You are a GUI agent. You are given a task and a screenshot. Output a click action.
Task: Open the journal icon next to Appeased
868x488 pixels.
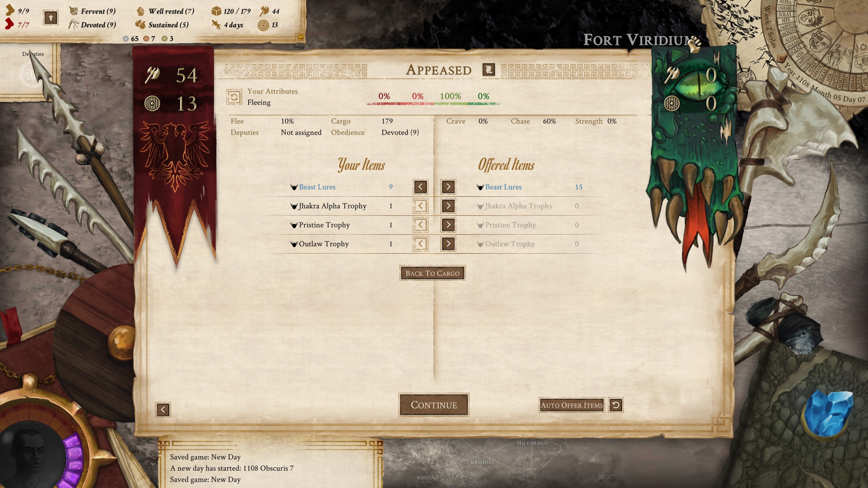(488, 70)
